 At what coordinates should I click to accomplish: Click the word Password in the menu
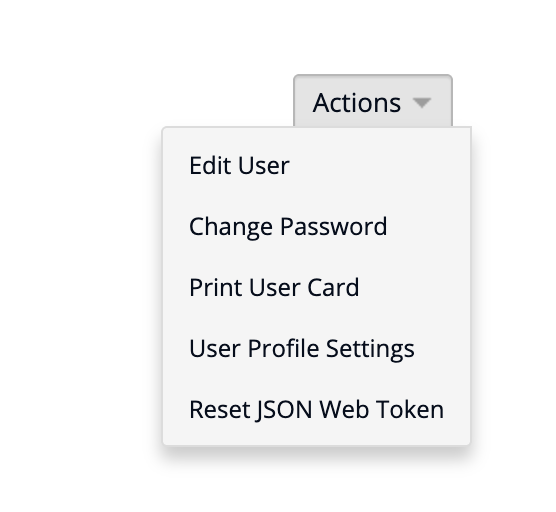point(334,227)
